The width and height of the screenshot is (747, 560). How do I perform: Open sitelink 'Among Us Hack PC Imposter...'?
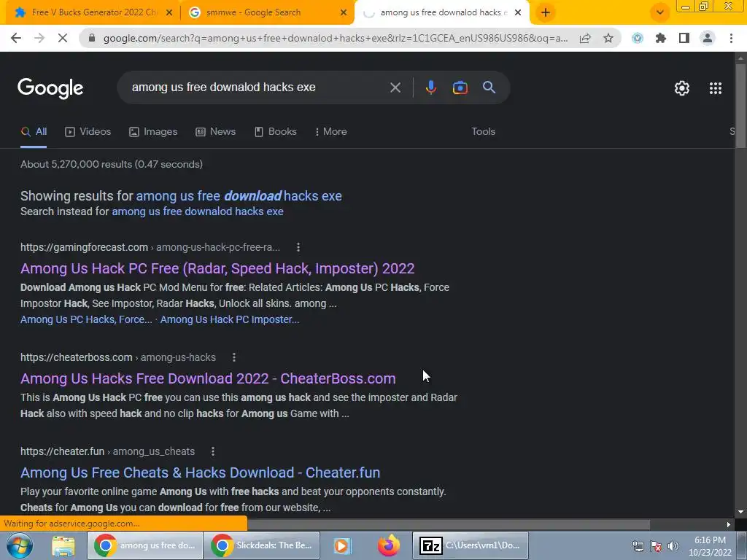point(230,319)
